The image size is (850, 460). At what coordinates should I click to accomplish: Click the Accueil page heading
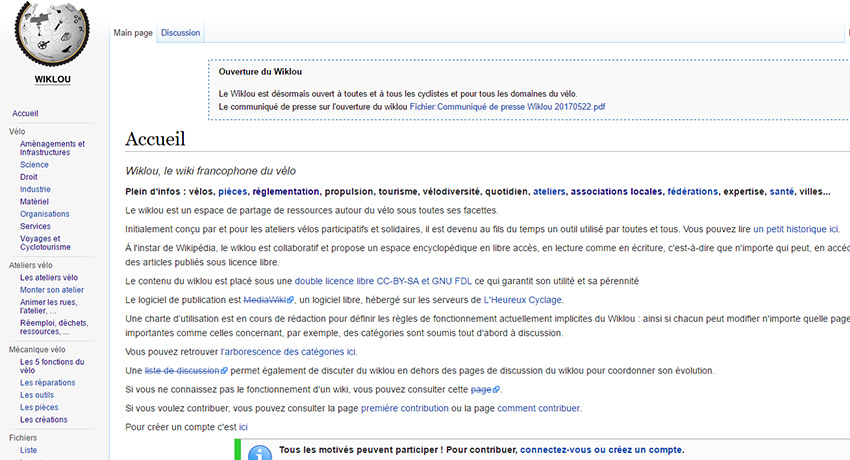pos(156,139)
